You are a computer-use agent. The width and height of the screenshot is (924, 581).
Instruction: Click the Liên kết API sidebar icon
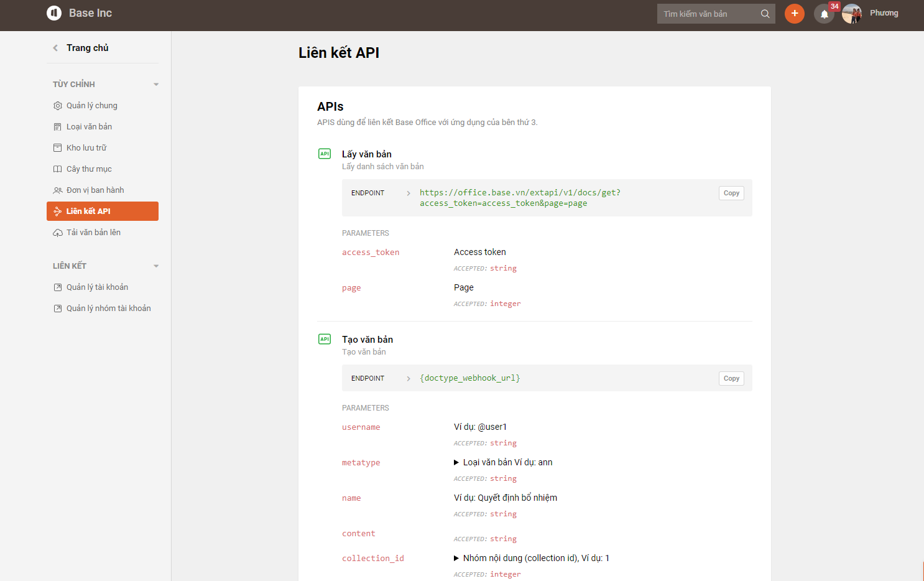pos(58,211)
